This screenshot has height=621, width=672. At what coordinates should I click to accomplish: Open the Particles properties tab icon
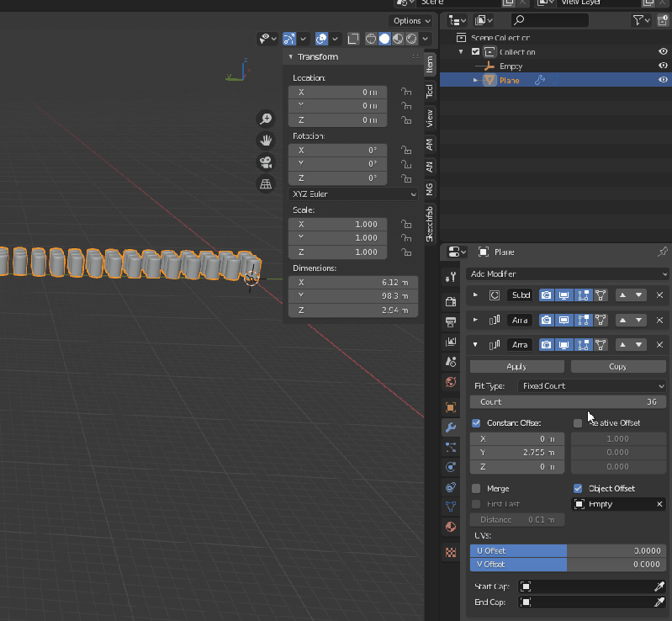click(x=451, y=448)
